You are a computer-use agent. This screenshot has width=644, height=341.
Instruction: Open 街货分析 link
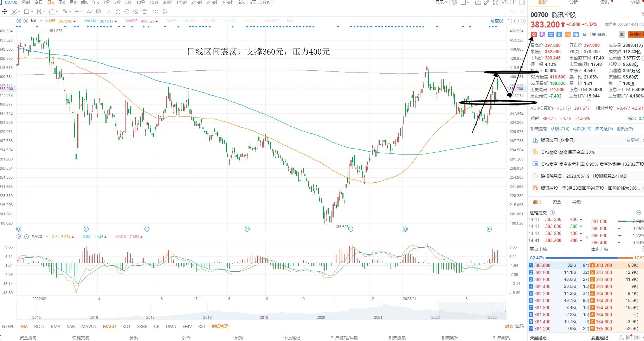625,129
